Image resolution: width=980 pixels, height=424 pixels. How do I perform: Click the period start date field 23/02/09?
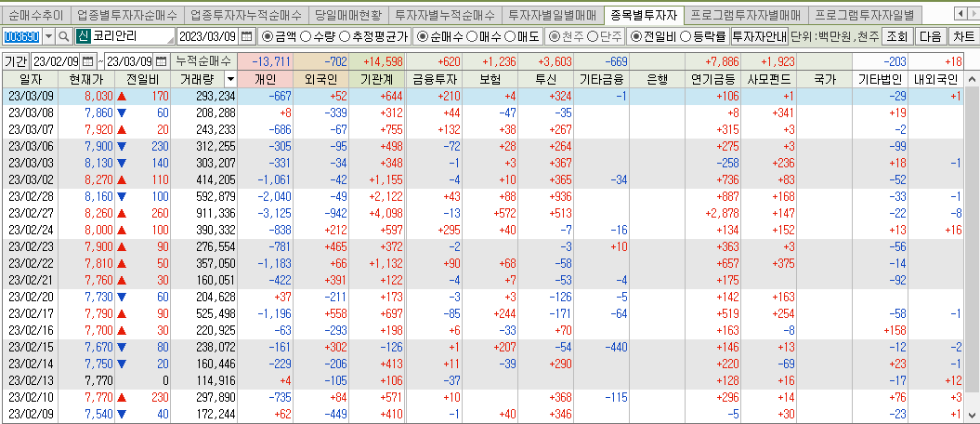(x=55, y=61)
